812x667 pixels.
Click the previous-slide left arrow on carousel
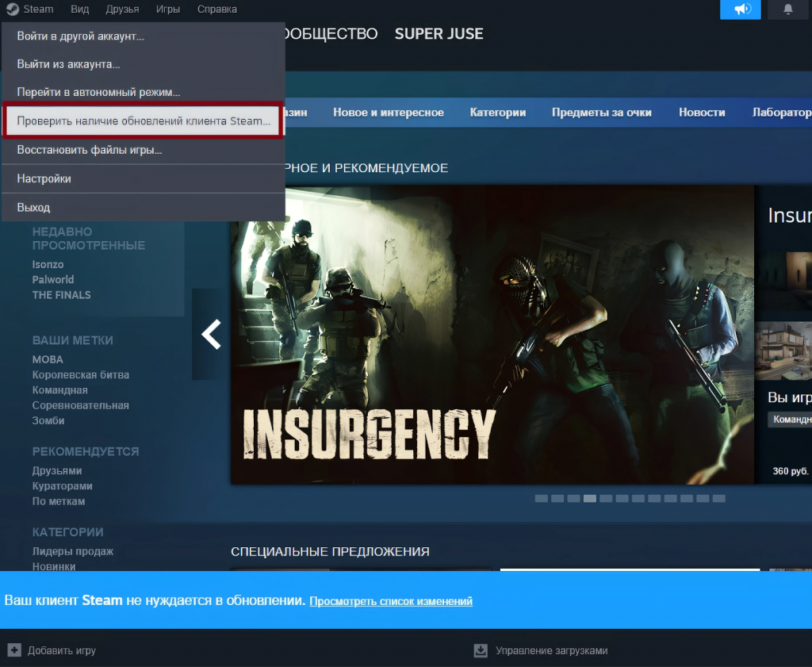[x=211, y=335]
